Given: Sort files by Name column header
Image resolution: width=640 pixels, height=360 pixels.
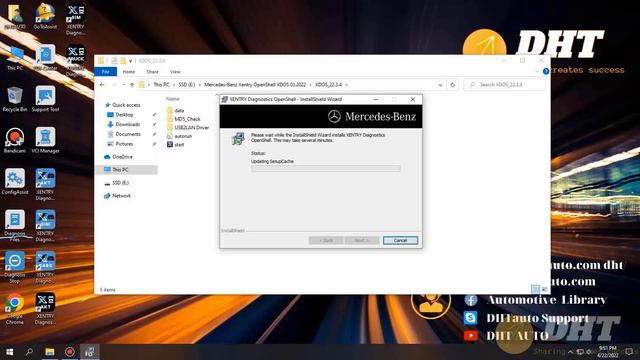Looking at the screenshot, I should pos(173,99).
